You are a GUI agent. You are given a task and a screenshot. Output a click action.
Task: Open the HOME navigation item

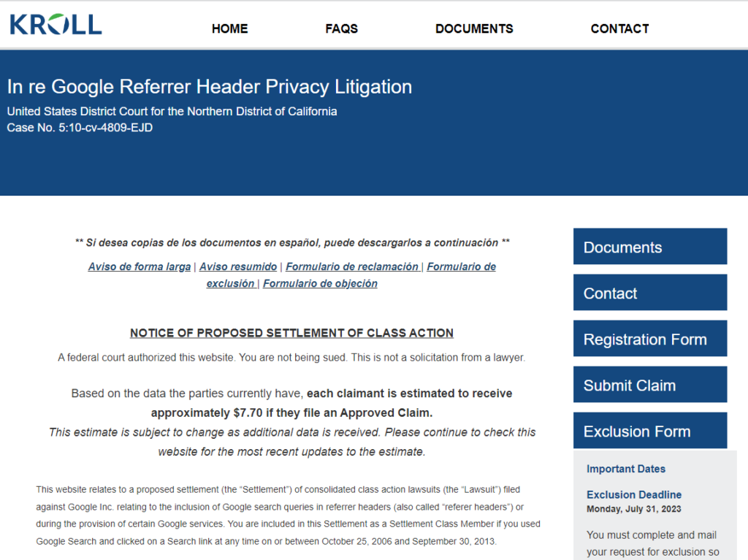click(x=229, y=28)
